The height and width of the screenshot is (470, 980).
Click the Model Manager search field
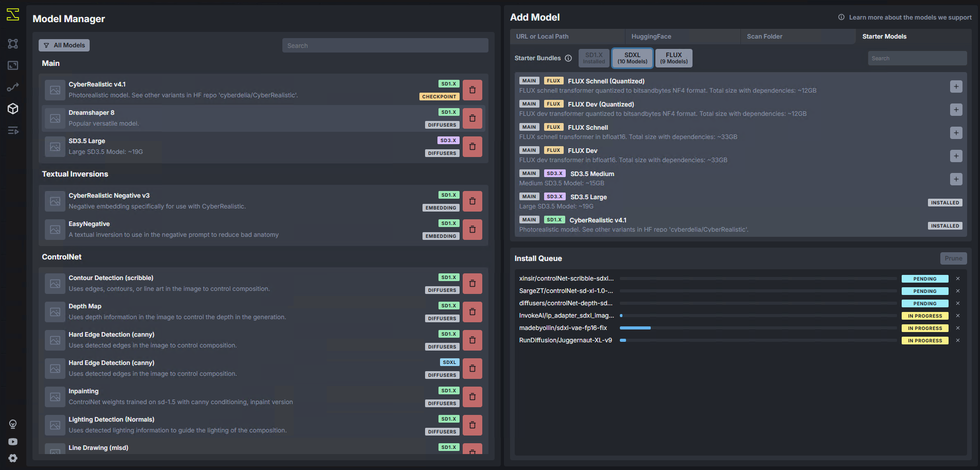click(x=385, y=45)
